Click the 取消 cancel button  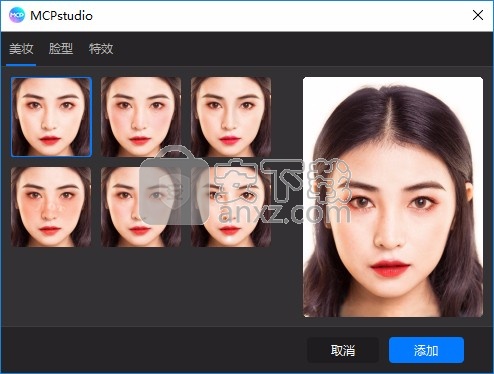pos(343,350)
